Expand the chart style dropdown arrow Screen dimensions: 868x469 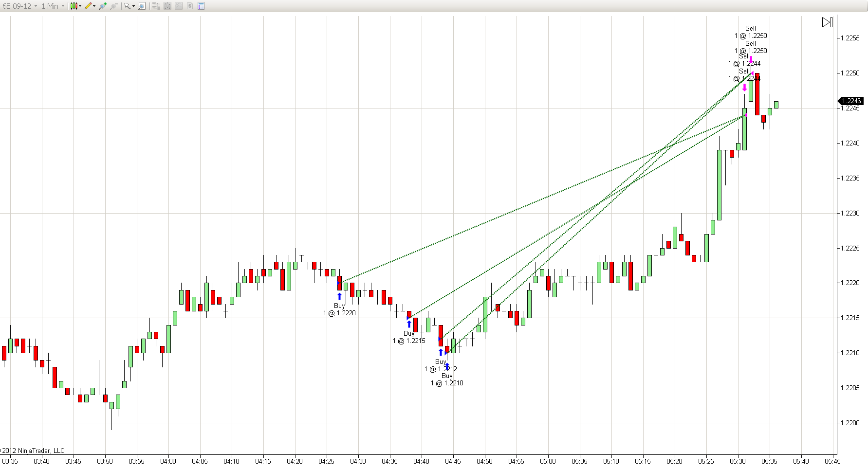pyautogui.click(x=80, y=6)
